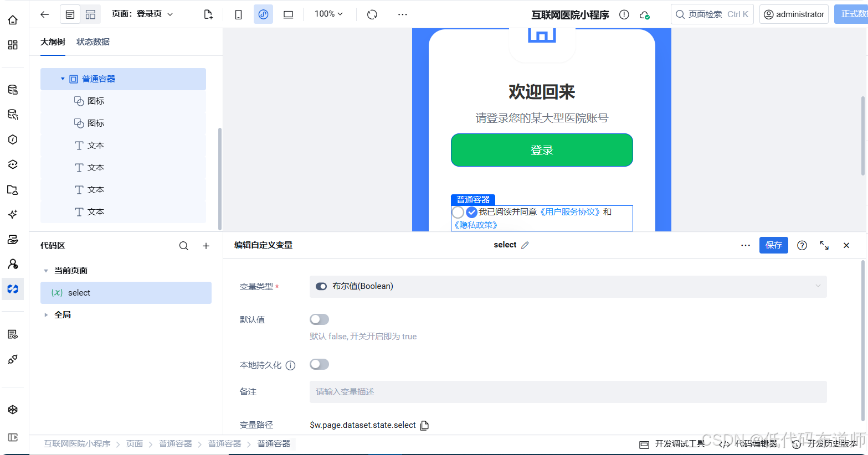Enable the 本地持久化 toggle switch
868x455 pixels.
click(319, 364)
